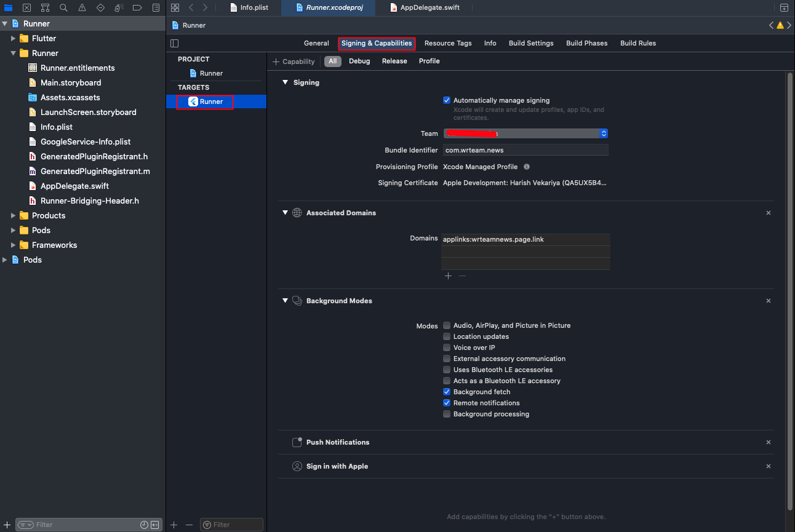The image size is (795, 532).
Task: Enable Location updates background mode
Action: (447, 336)
